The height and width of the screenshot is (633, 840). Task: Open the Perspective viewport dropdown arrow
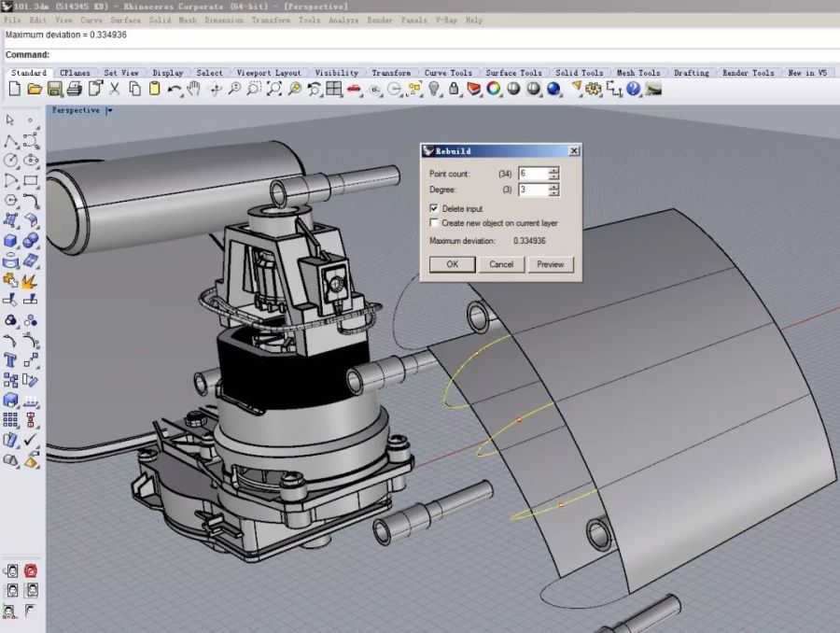(109, 110)
